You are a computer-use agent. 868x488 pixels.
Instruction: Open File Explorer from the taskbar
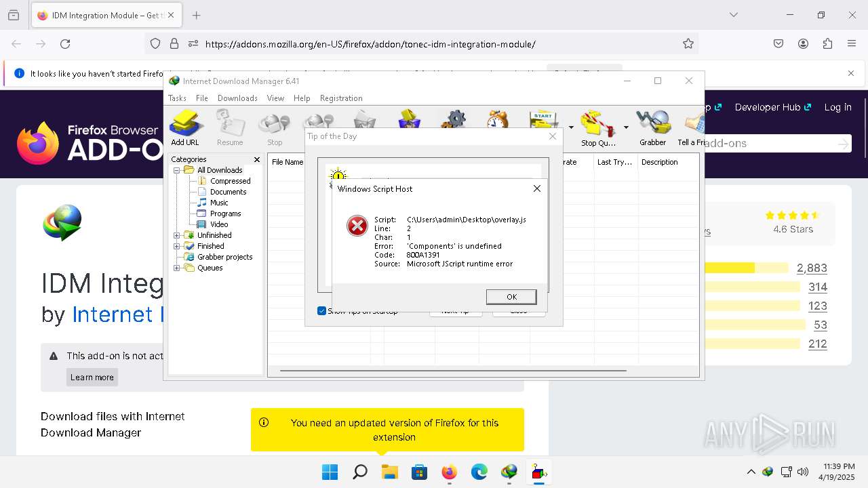pyautogui.click(x=389, y=472)
